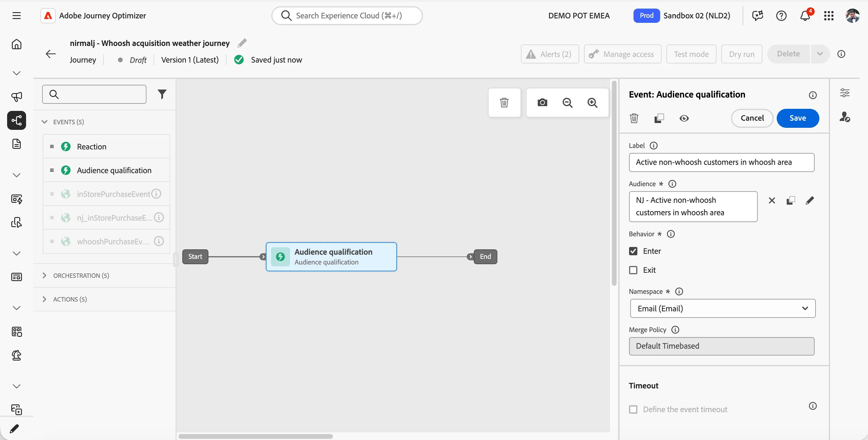Click the canvas horizontal scrollbar
This screenshot has height=440, width=868.
click(256, 436)
